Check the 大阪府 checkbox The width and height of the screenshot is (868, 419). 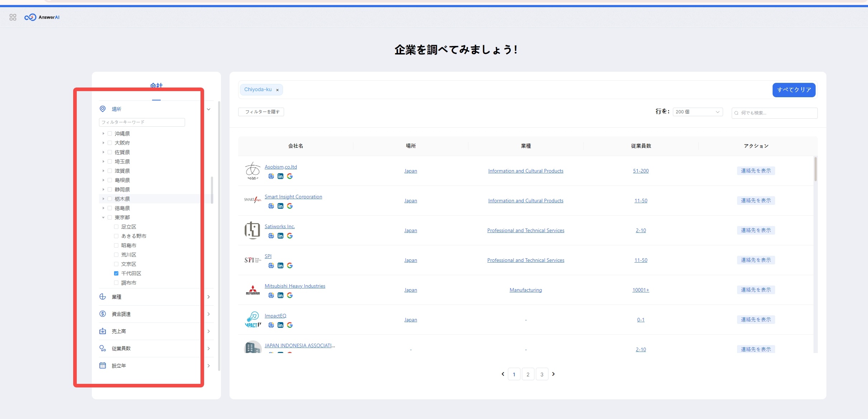point(110,143)
